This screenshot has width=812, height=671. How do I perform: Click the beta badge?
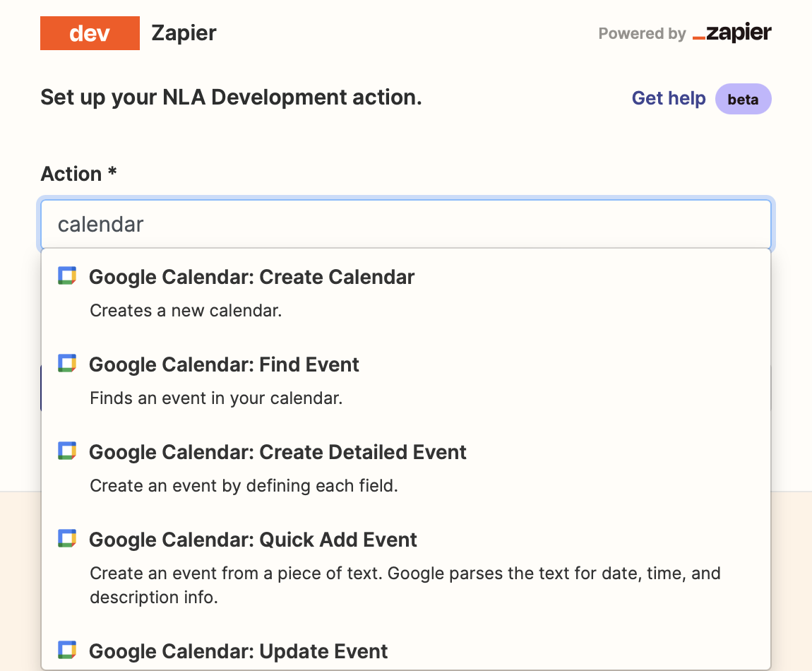[743, 99]
